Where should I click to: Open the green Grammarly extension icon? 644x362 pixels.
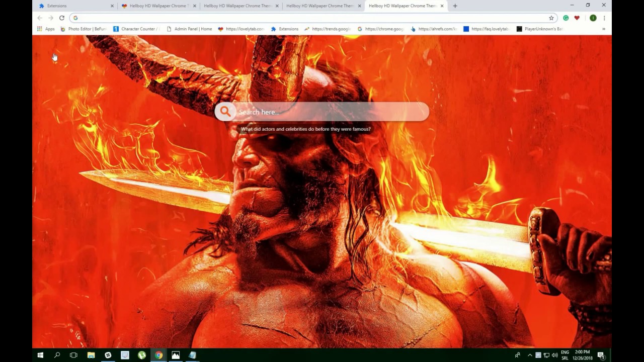pyautogui.click(x=566, y=18)
